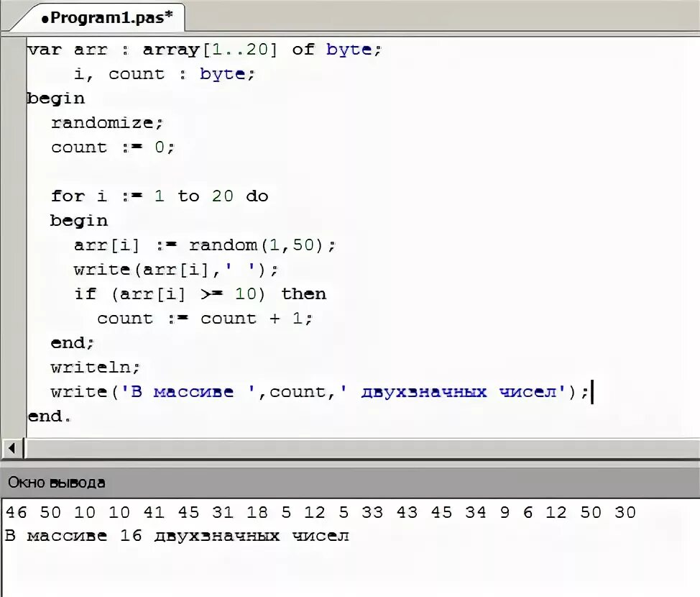Click the 'end;' line closing the loop
The image size is (700, 597).
pyautogui.click(x=73, y=343)
